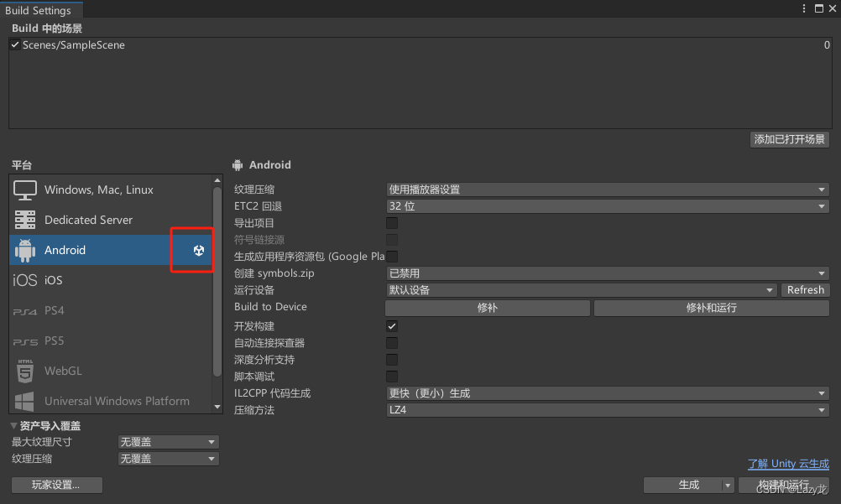
Task: Click 添加已打开场景 button
Action: pos(790,139)
